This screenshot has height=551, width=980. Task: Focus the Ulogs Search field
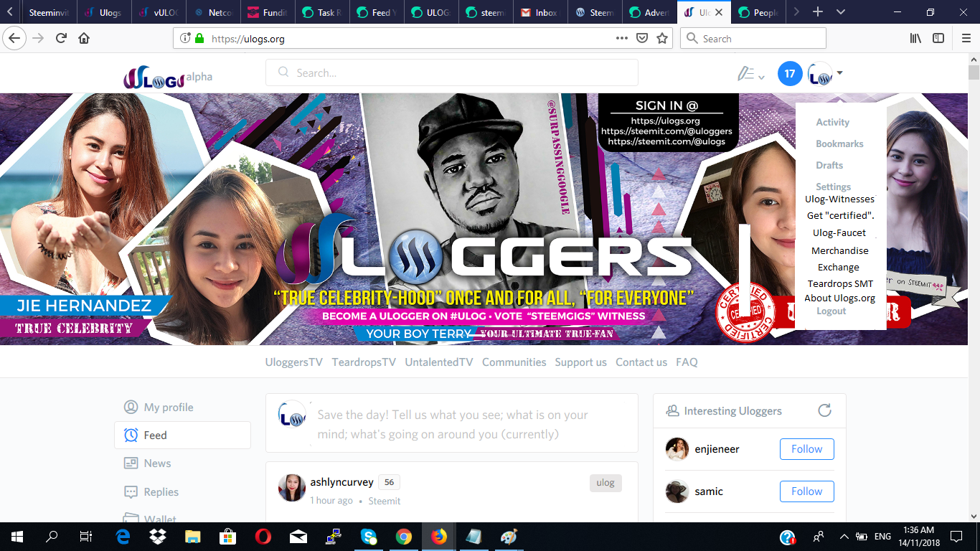(x=452, y=72)
